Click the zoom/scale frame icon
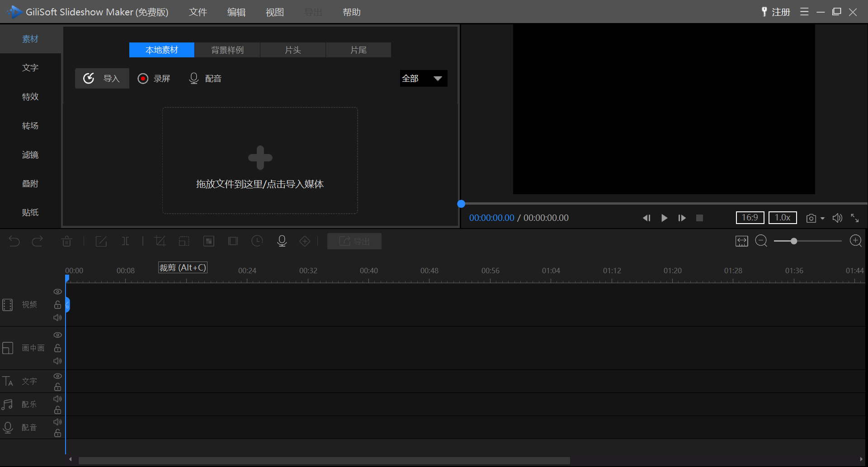 tap(184, 241)
